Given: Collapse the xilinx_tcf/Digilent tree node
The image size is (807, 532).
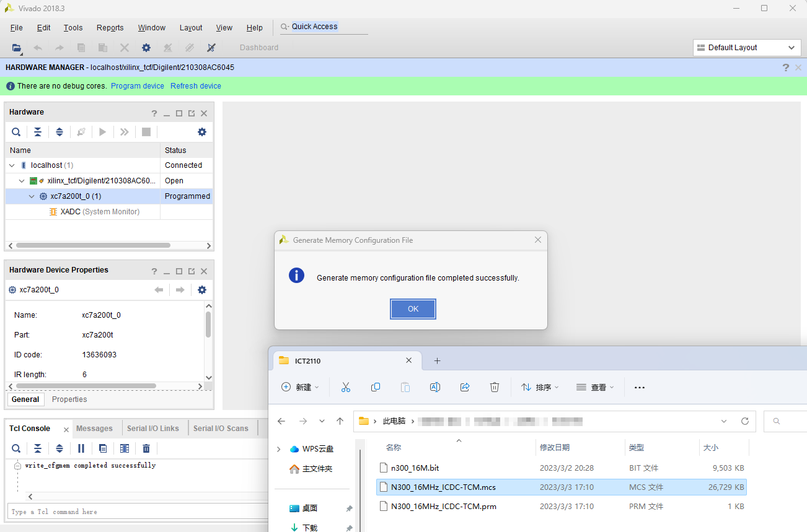Looking at the screenshot, I should [x=22, y=181].
